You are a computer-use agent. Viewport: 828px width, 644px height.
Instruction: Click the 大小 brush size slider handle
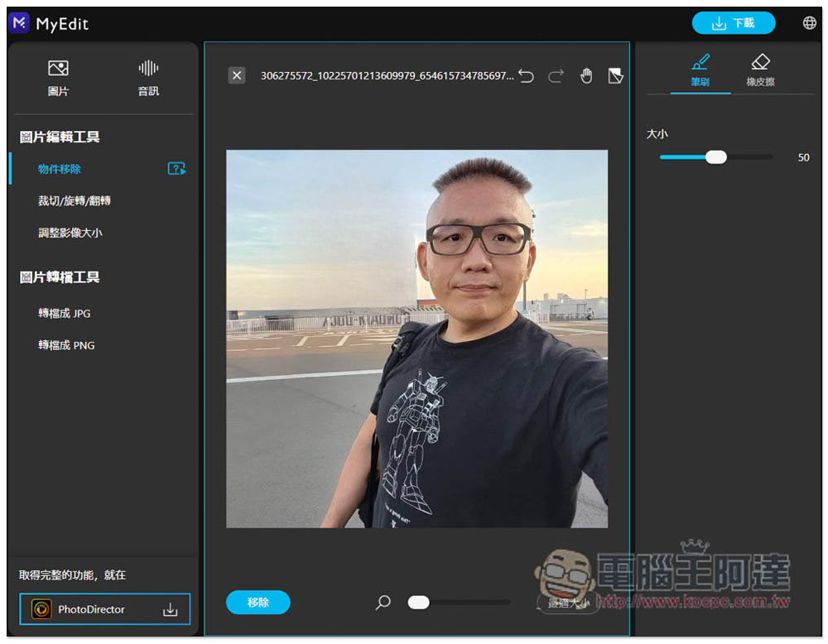tap(715, 157)
